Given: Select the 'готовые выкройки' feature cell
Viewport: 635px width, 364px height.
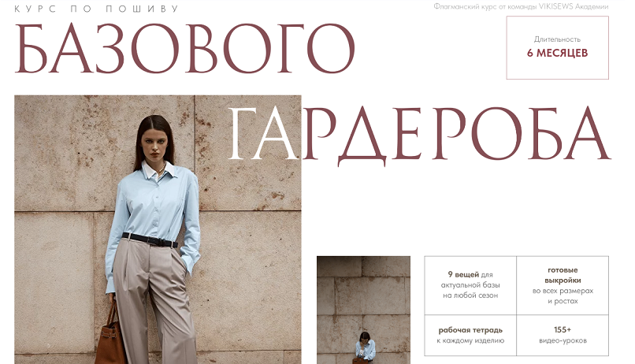Looking at the screenshot, I should click(563, 285).
